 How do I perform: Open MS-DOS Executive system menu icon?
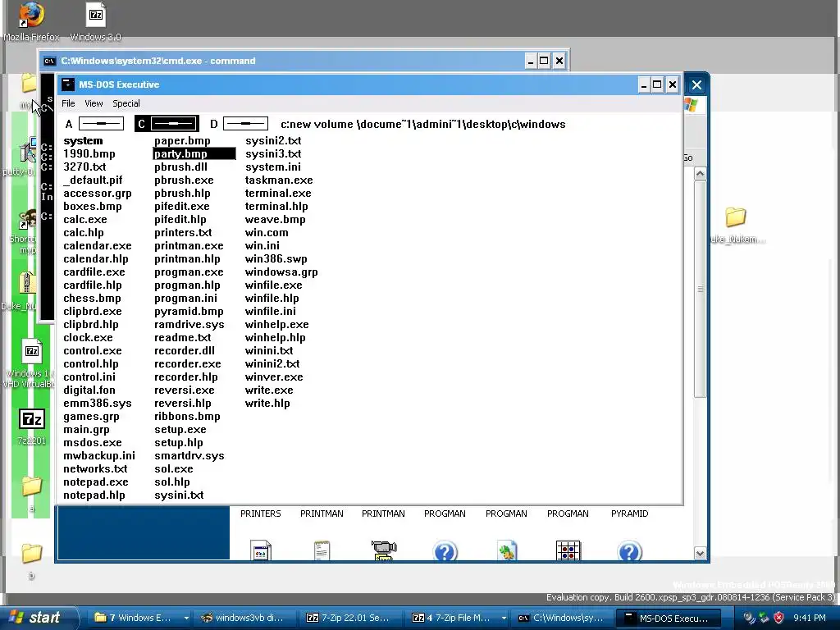click(68, 84)
